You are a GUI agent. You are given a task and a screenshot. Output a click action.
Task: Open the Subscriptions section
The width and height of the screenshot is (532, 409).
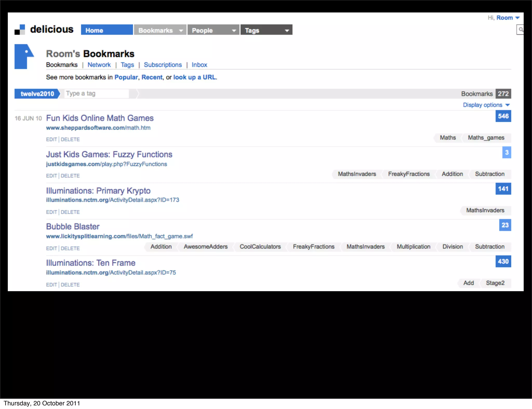pos(163,65)
